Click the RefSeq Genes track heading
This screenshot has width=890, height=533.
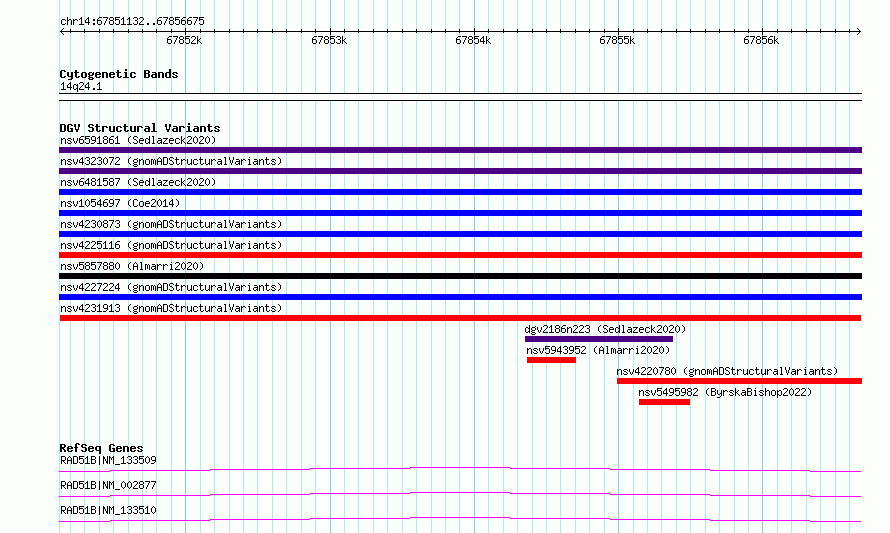101,448
